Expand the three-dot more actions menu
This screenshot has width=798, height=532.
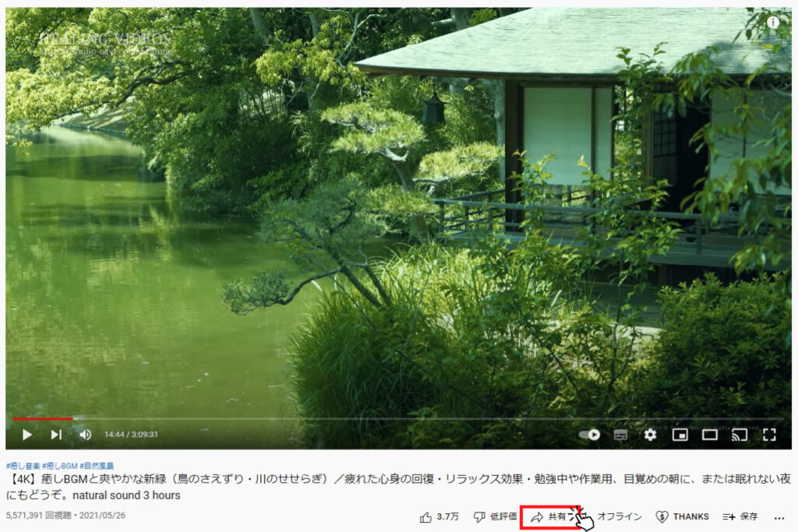pyautogui.click(x=779, y=518)
